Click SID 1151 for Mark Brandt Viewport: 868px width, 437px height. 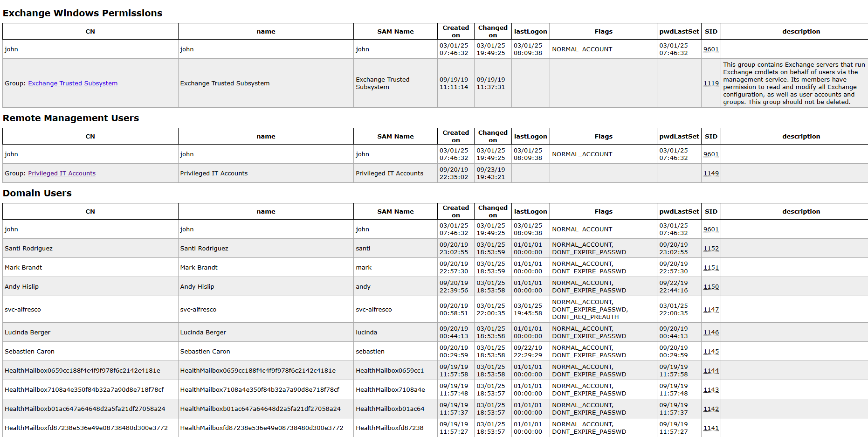[711, 268]
